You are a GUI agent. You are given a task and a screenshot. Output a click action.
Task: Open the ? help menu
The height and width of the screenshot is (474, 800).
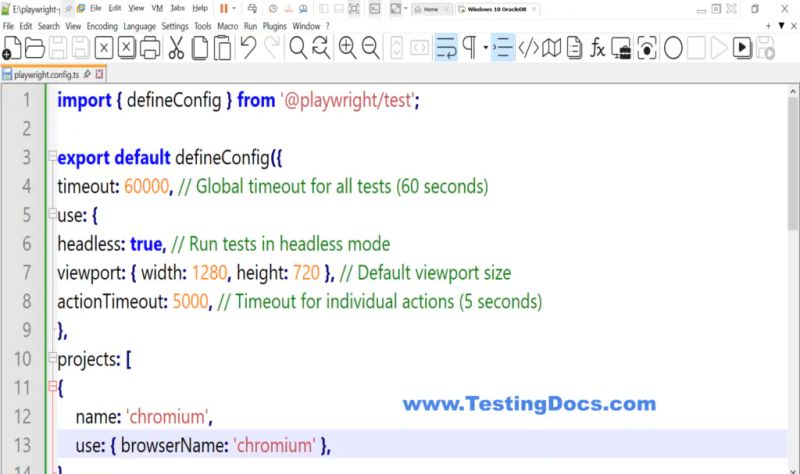pos(328,26)
